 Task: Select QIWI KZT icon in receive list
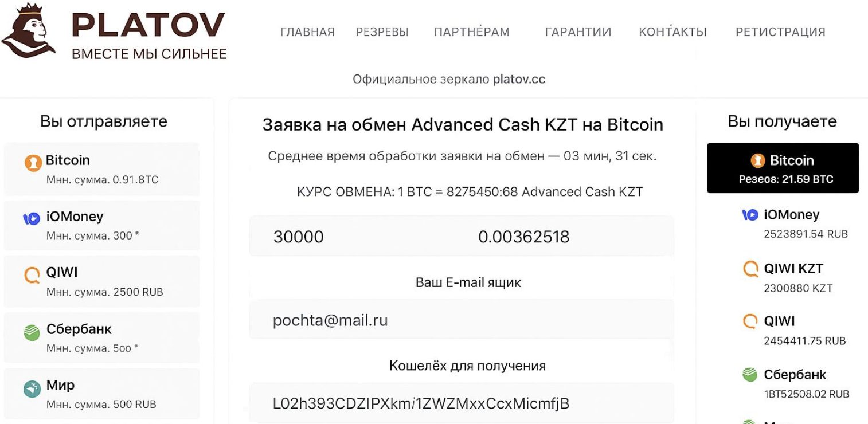pos(750,269)
